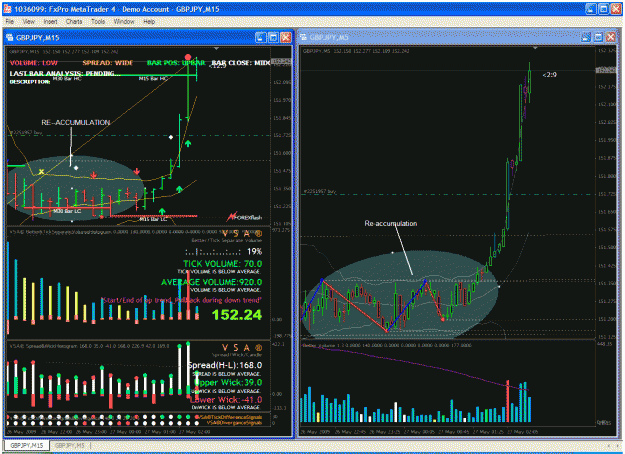This screenshot has width=625, height=454.
Task: Minimize the GBPJPY,M5 chart window
Action: click(586, 37)
